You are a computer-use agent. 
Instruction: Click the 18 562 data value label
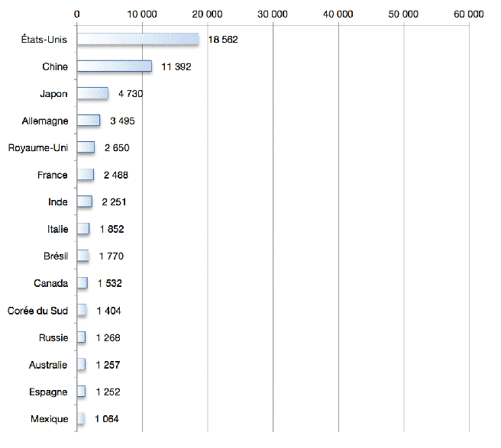click(221, 40)
